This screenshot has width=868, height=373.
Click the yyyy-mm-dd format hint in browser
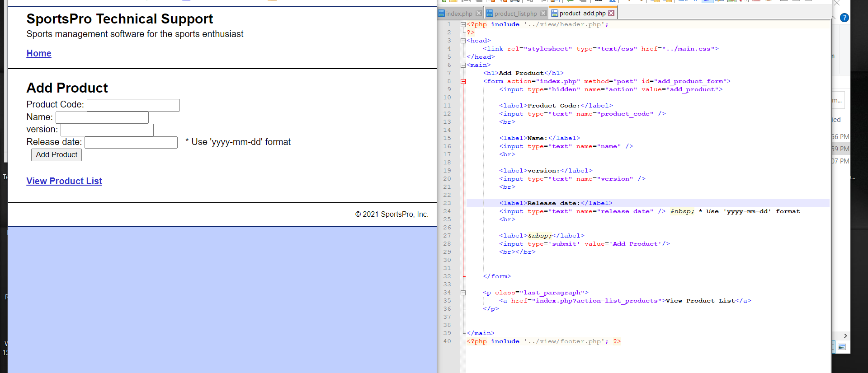[x=238, y=142]
